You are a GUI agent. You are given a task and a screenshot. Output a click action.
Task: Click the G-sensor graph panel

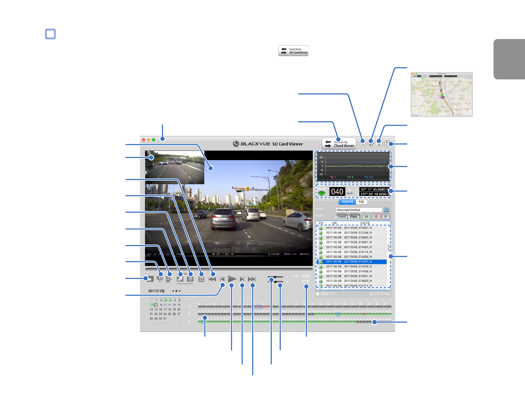pyautogui.click(x=353, y=167)
